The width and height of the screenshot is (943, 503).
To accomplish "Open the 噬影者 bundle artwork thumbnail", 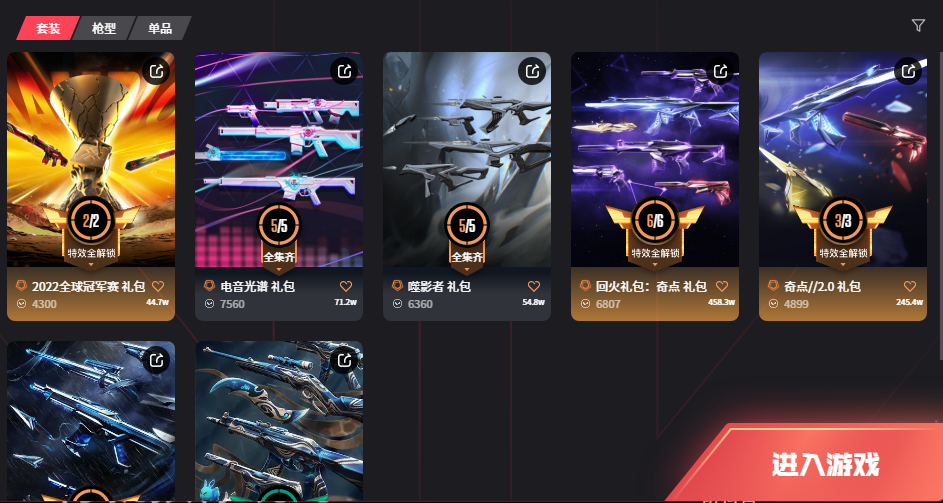I will 467,159.
